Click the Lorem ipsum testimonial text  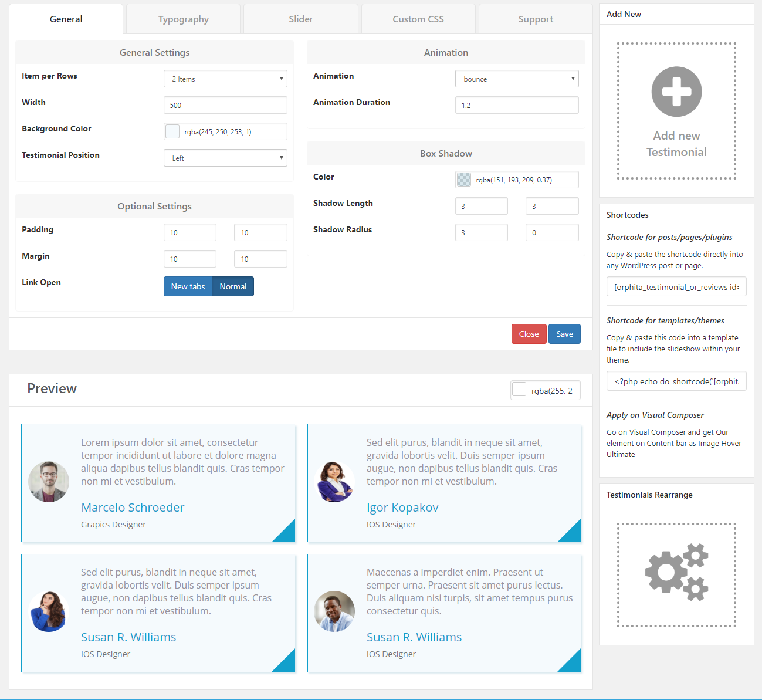pyautogui.click(x=183, y=462)
